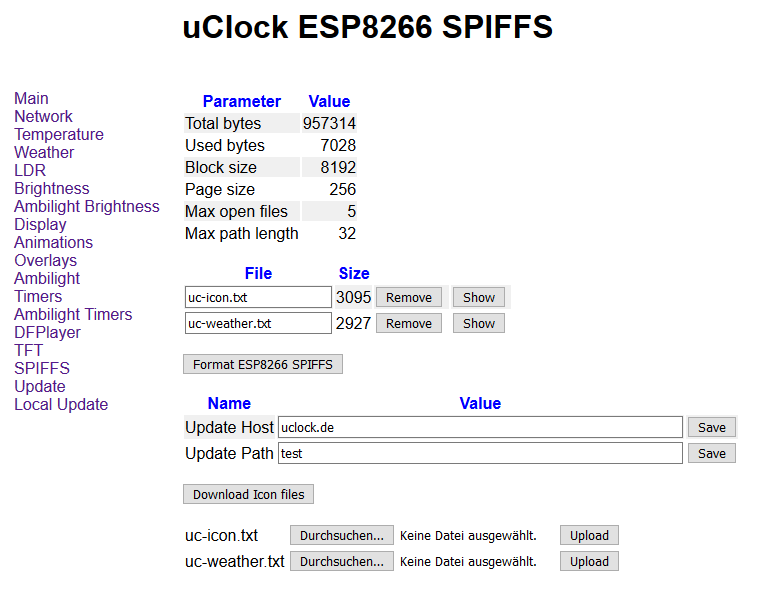Click the Parameter column header

point(242,101)
